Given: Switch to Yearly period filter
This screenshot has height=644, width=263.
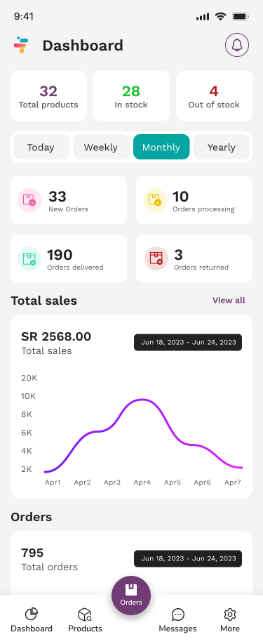Looking at the screenshot, I should (x=221, y=147).
